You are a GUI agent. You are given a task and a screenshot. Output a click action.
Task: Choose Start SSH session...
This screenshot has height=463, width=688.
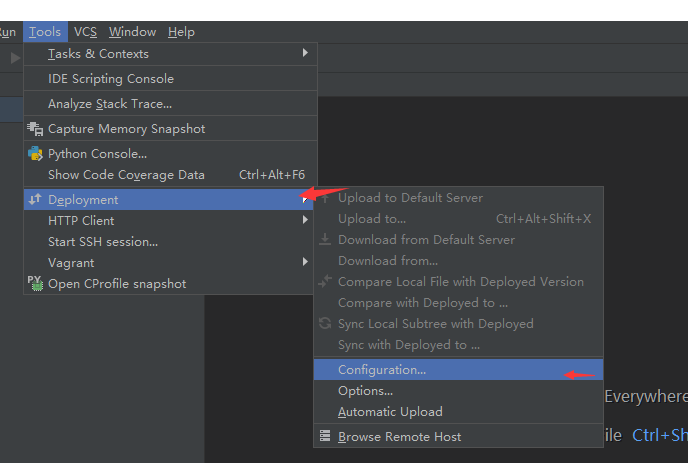point(169,242)
